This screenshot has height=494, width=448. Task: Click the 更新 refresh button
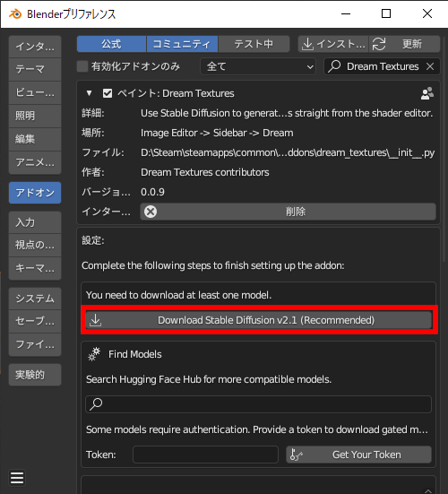coord(405,44)
